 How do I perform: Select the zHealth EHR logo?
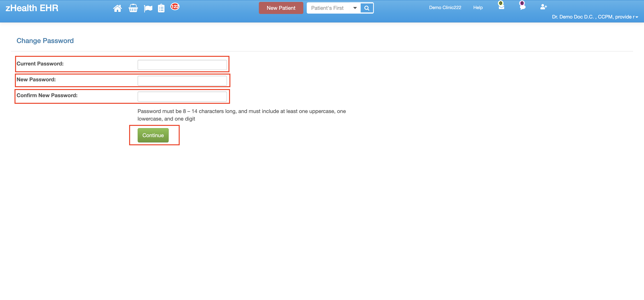click(32, 8)
